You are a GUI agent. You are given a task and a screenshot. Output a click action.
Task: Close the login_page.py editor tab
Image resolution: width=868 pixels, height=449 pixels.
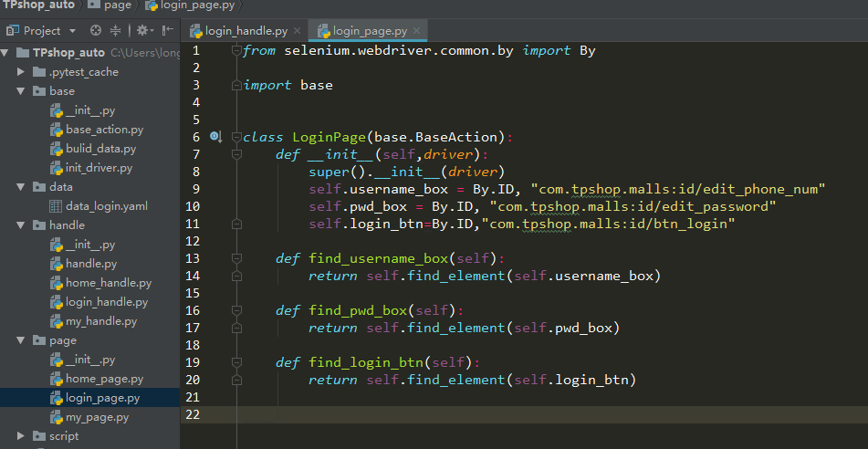[418, 31]
